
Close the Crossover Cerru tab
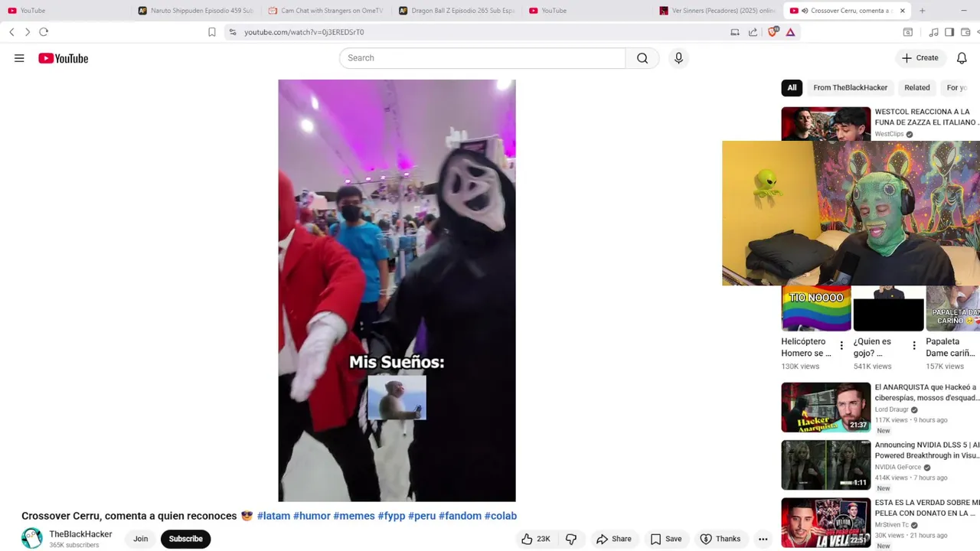902,11
